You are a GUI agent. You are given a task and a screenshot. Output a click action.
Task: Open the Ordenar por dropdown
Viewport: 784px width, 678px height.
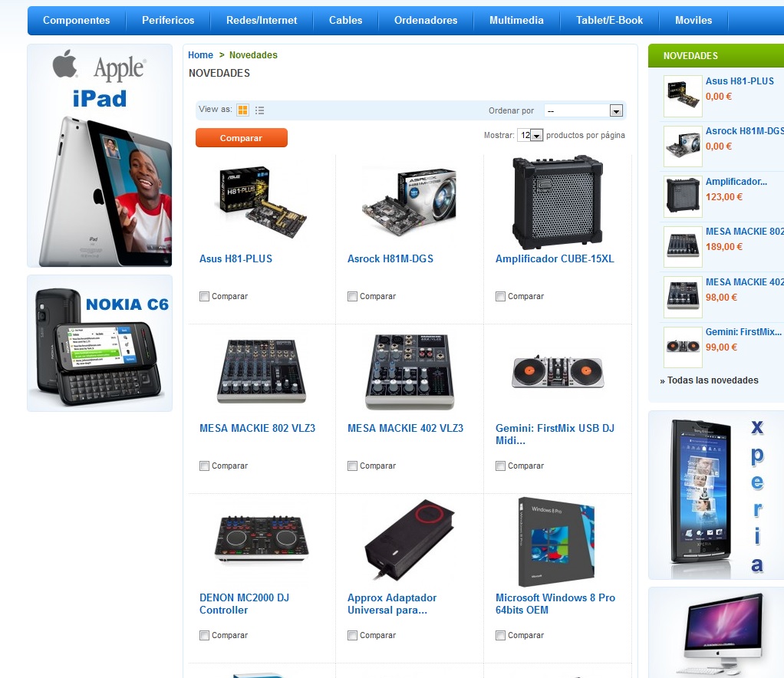coord(584,110)
